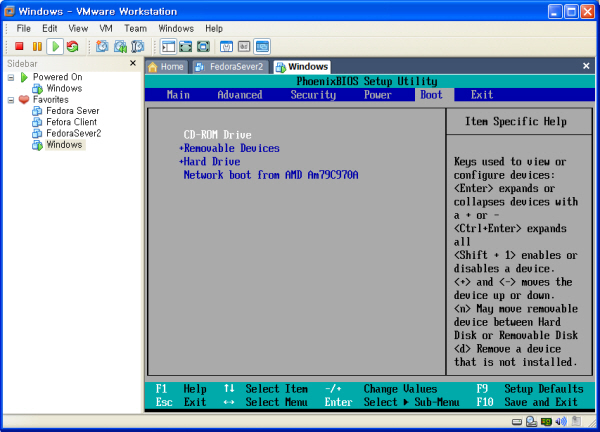
Task: Click the BIOS Security menu
Action: 313,95
